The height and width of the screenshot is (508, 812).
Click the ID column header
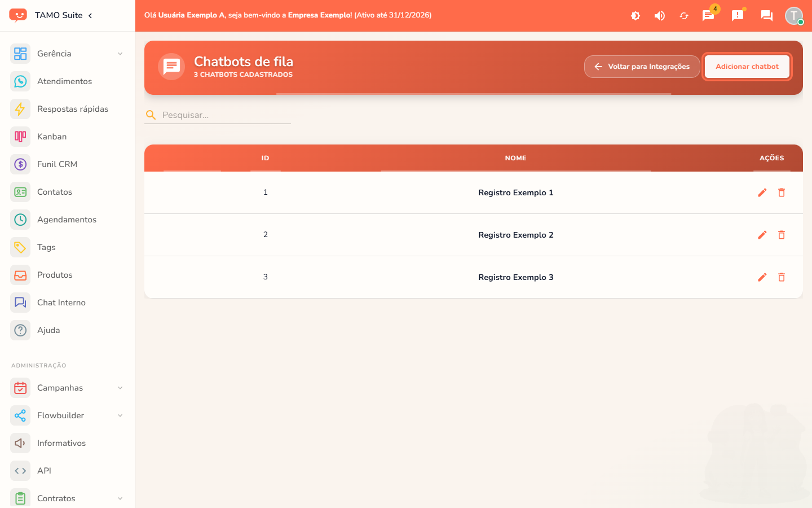point(265,158)
